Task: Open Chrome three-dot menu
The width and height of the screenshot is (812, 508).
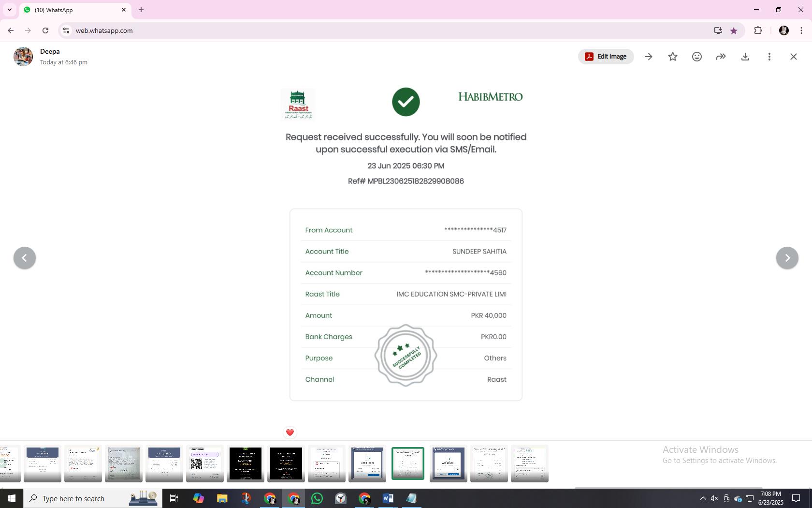Action: point(801,30)
